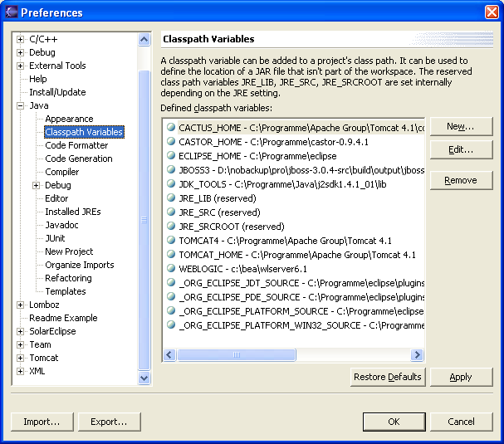Select Code Formatter in the tree
The image size is (504, 444).
tap(76, 145)
